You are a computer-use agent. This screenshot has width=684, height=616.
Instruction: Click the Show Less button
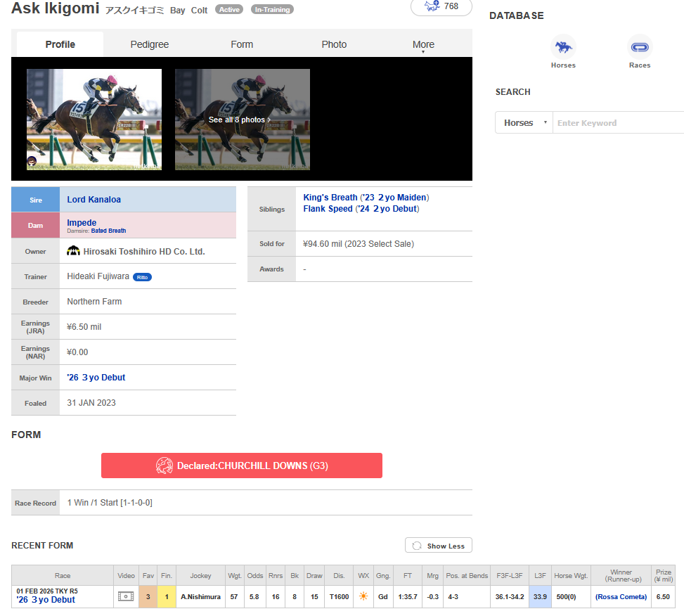439,545
